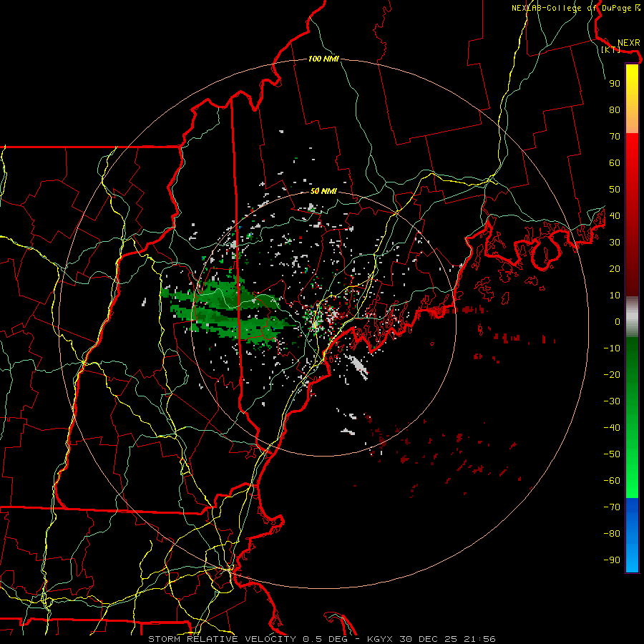Select the 100 NMI range ring label
Screen dimensions: 644x644
[x=323, y=59]
